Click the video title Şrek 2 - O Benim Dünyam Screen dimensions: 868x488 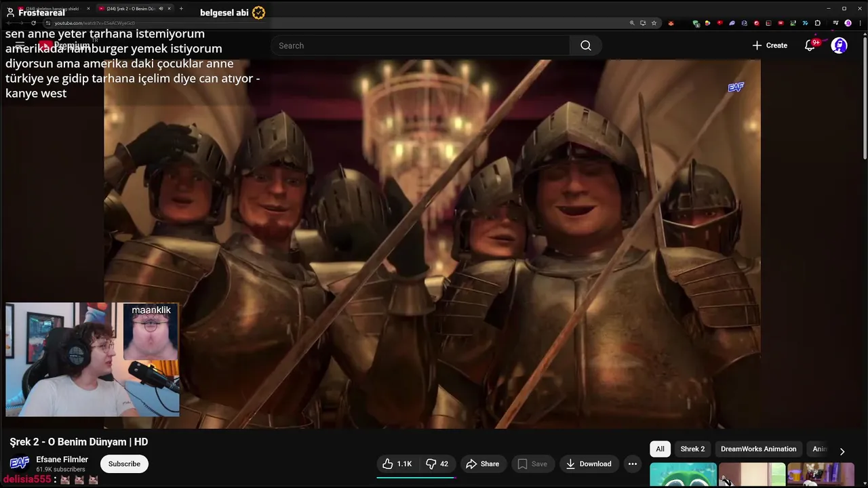point(79,442)
